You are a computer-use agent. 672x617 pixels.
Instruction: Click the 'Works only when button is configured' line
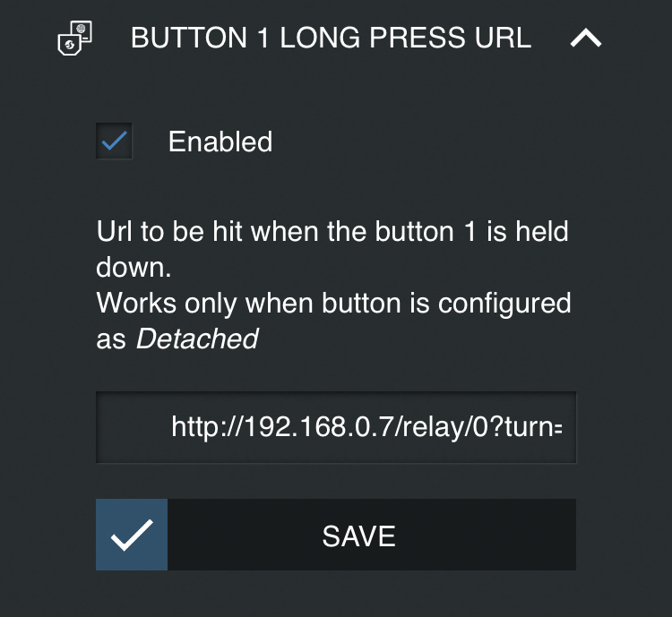pos(333,304)
